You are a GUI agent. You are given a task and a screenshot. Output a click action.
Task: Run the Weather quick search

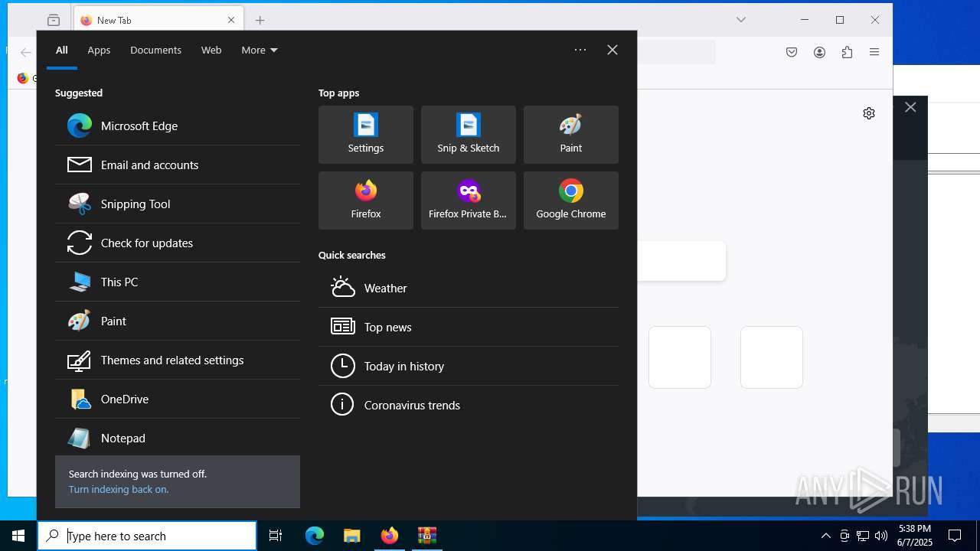pos(469,288)
